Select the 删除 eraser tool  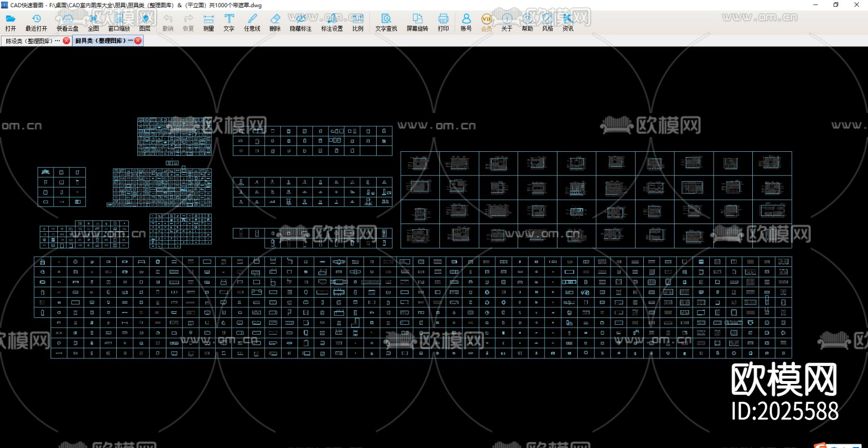click(275, 23)
